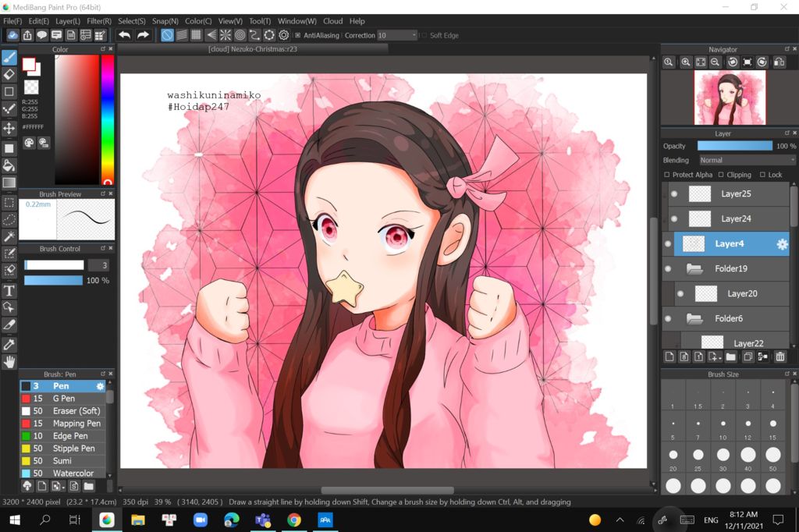Open Layer4 settings gear
This screenshot has width=799, height=532.
pos(782,244)
